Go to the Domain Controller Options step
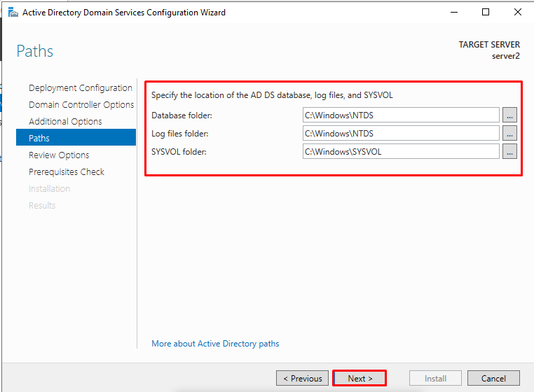 (x=81, y=104)
